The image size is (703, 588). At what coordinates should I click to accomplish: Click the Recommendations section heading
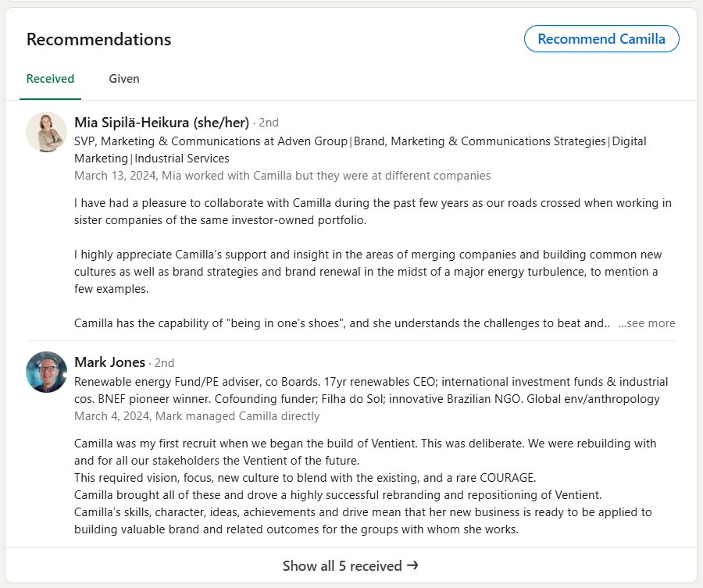pos(99,40)
